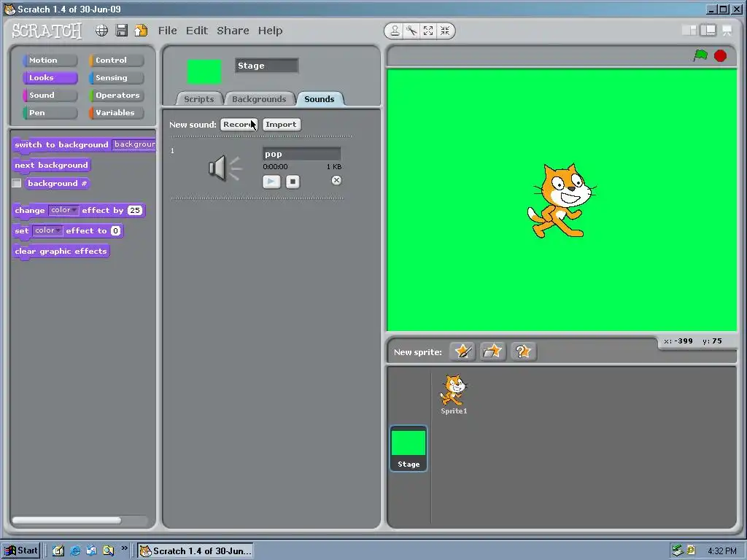This screenshot has width=747, height=560.
Task: Click the green stage thumbnail beside name field
Action: (204, 72)
